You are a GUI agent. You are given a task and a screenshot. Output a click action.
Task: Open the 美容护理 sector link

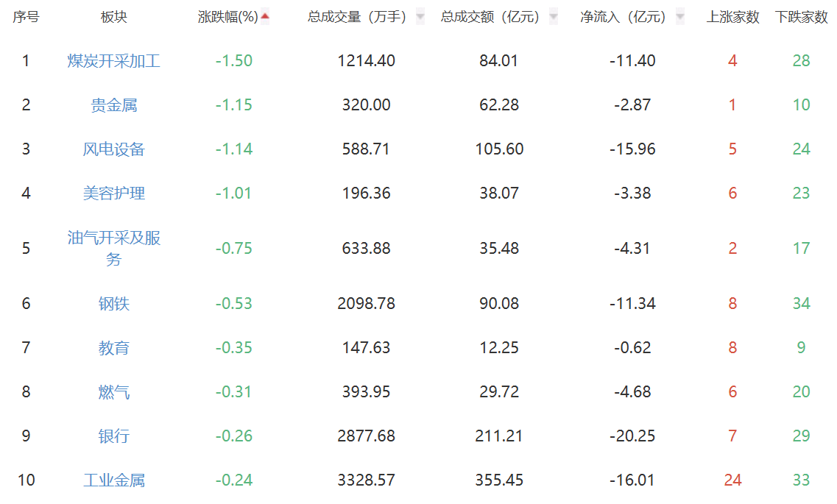pos(113,194)
